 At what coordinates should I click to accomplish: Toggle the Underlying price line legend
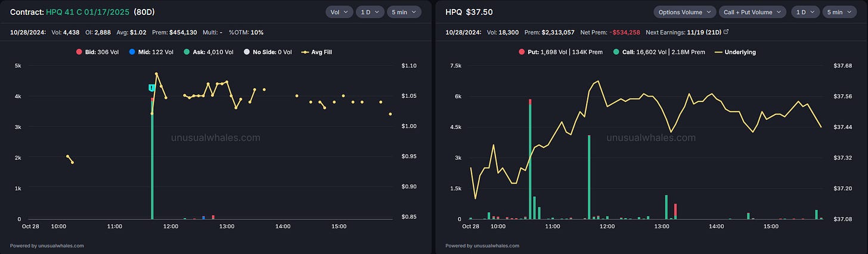point(734,52)
